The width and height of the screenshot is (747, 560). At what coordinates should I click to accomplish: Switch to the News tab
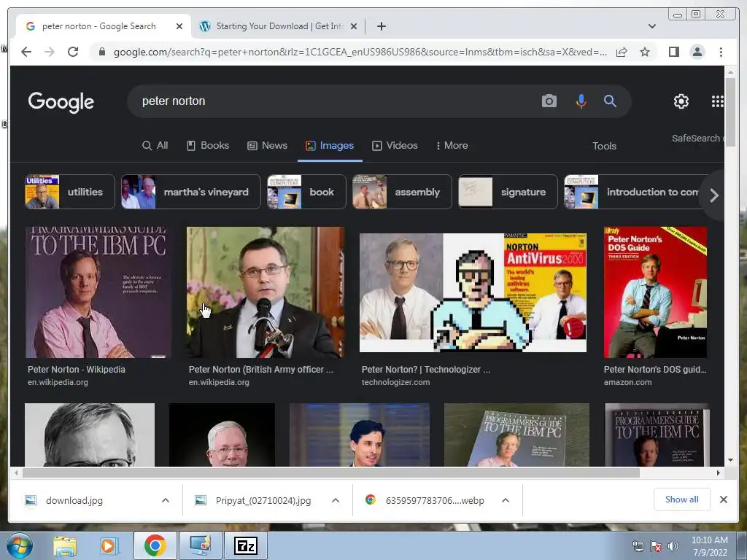tap(267, 146)
